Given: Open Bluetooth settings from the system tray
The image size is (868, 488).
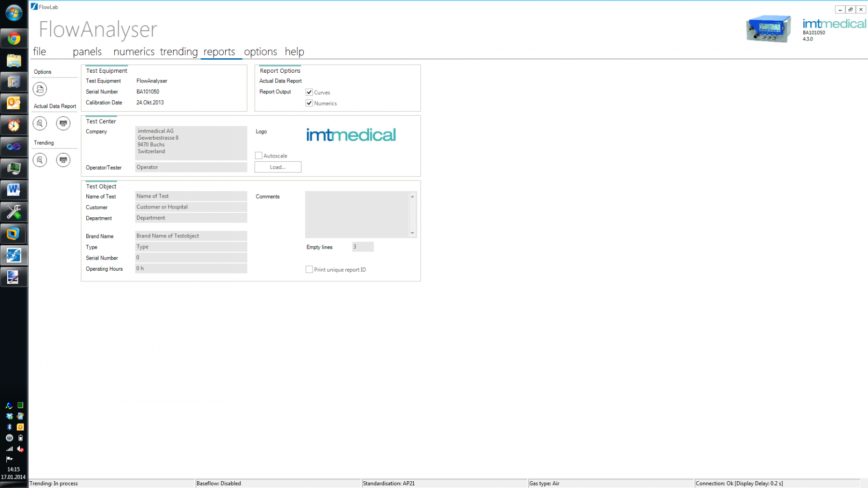Looking at the screenshot, I should pyautogui.click(x=9, y=427).
